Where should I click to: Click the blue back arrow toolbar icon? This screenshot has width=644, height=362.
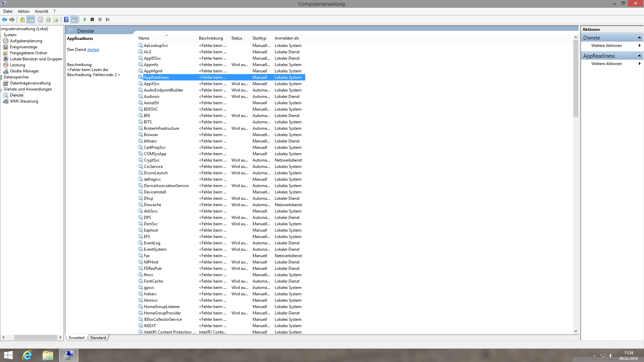[4, 19]
